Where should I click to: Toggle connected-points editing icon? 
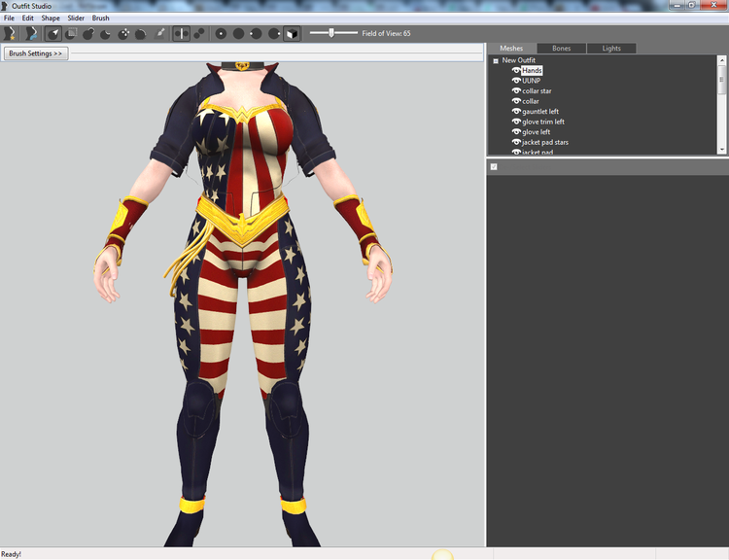coord(199,33)
